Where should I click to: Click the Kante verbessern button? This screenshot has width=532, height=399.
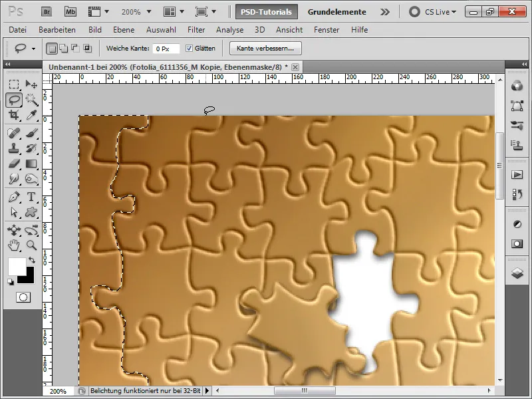(265, 48)
